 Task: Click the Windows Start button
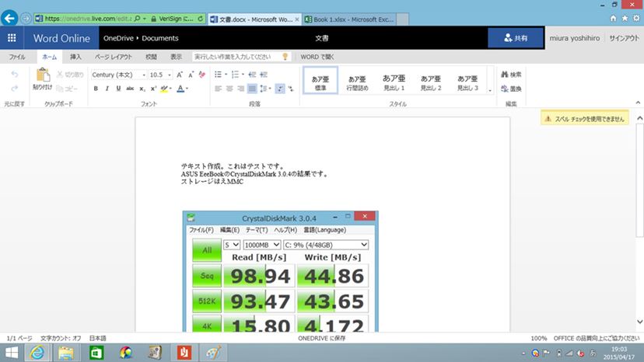[12, 353]
